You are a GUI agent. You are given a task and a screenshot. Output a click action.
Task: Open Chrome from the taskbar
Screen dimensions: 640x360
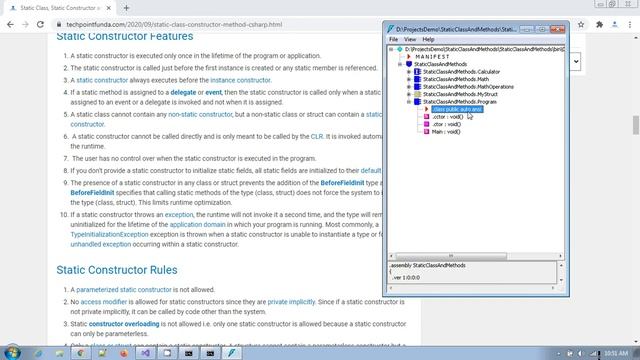coord(81,353)
